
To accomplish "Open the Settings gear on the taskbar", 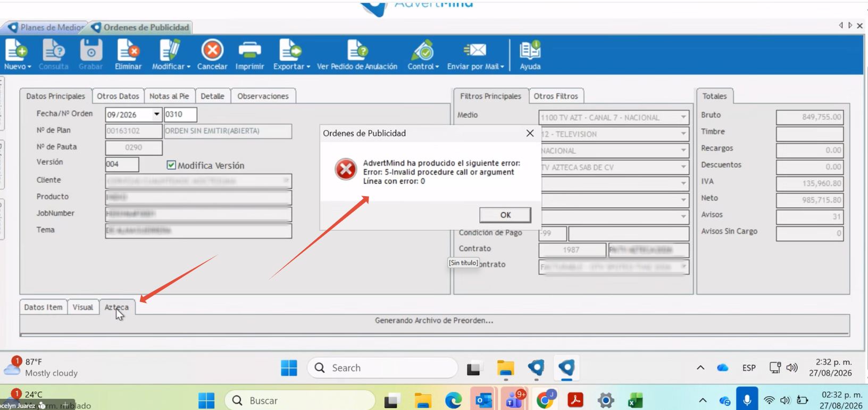I will [606, 400].
